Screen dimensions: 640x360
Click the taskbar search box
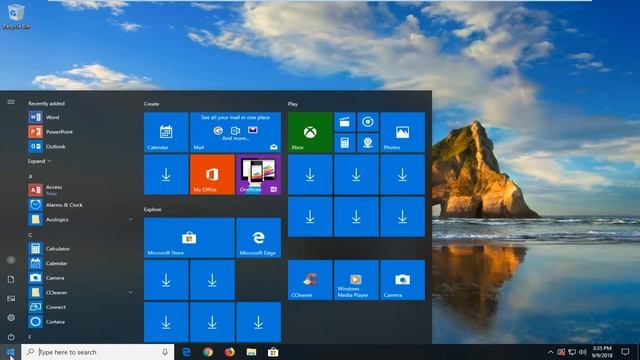point(98,352)
